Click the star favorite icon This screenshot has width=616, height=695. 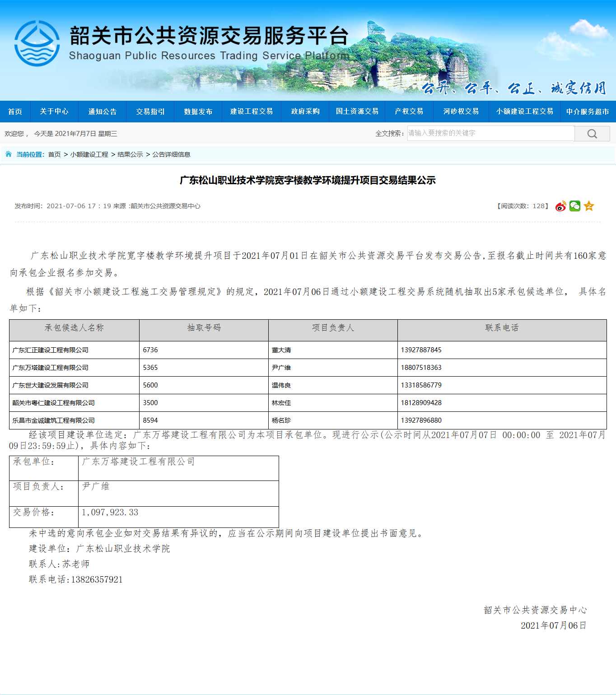tap(589, 206)
